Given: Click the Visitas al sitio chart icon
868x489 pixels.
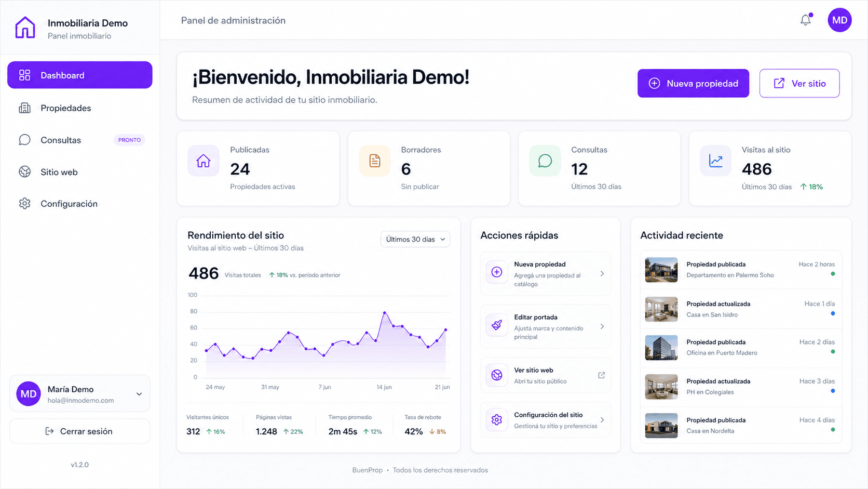Looking at the screenshot, I should (715, 161).
